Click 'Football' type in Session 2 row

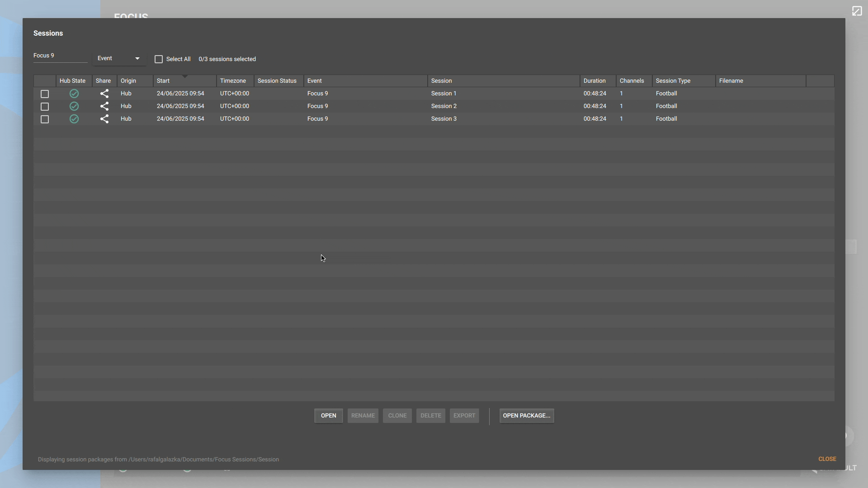click(x=666, y=106)
